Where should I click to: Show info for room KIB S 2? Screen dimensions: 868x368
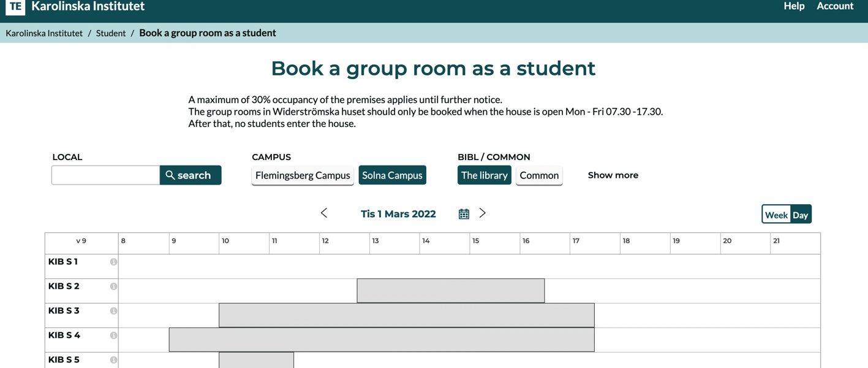pos(113,286)
